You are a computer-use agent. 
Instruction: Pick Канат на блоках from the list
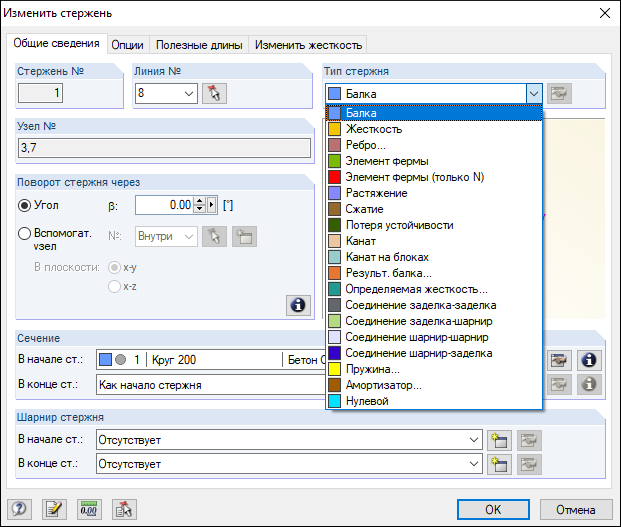[434, 257]
